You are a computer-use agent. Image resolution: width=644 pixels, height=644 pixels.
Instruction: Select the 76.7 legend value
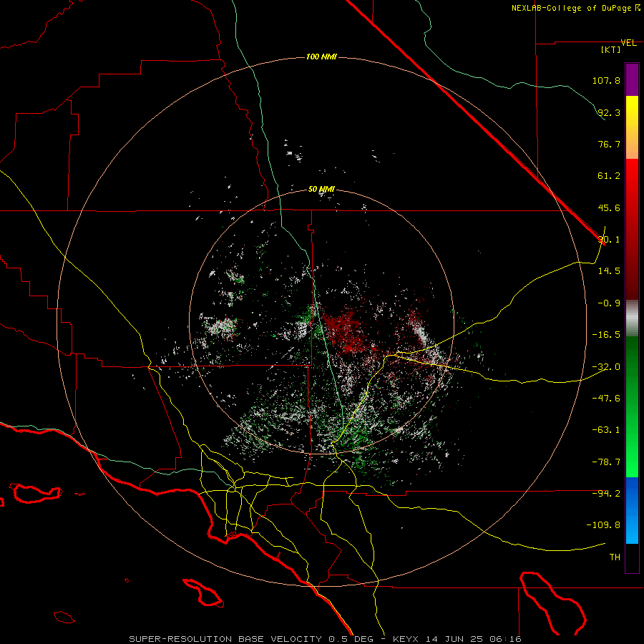point(609,144)
